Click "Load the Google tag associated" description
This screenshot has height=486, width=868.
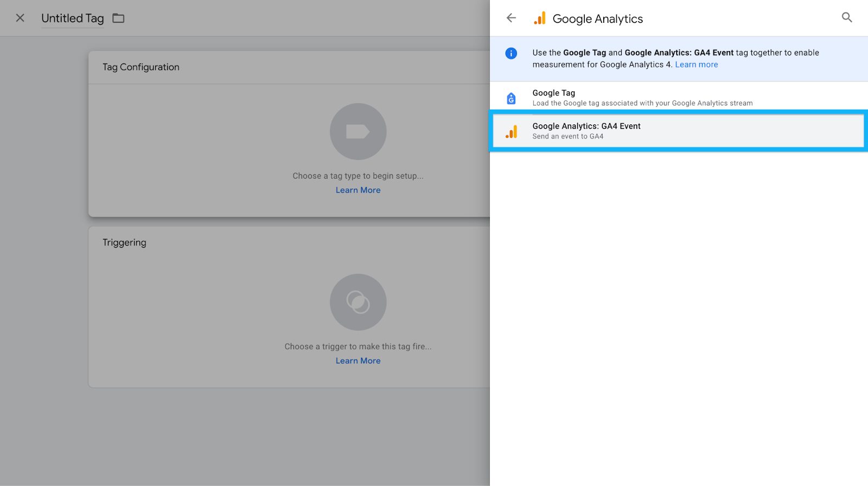[x=642, y=103]
